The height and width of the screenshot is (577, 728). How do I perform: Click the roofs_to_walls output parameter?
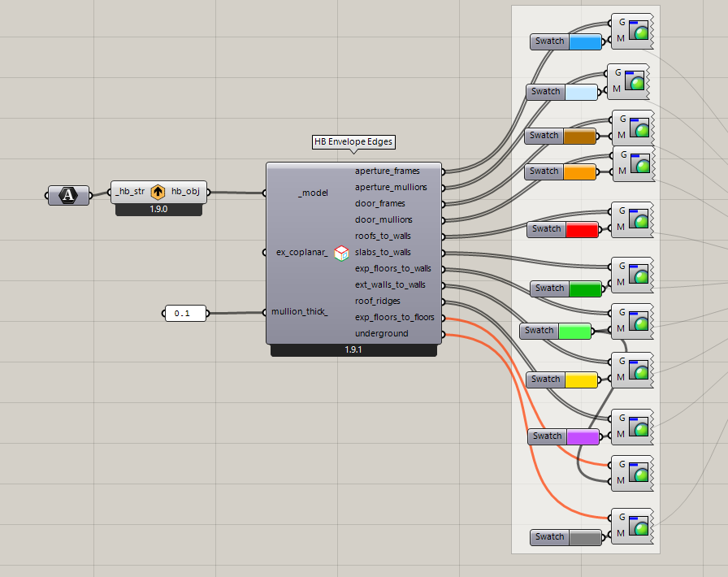click(x=383, y=236)
